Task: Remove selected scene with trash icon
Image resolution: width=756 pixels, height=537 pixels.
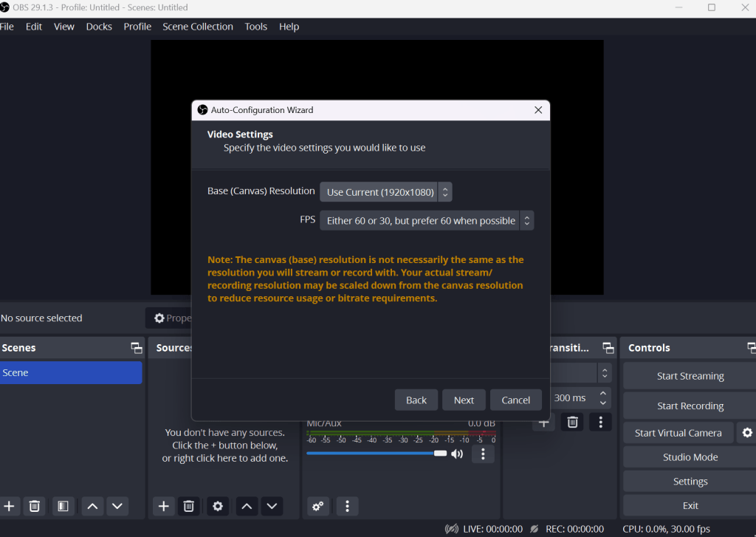Action: (34, 506)
